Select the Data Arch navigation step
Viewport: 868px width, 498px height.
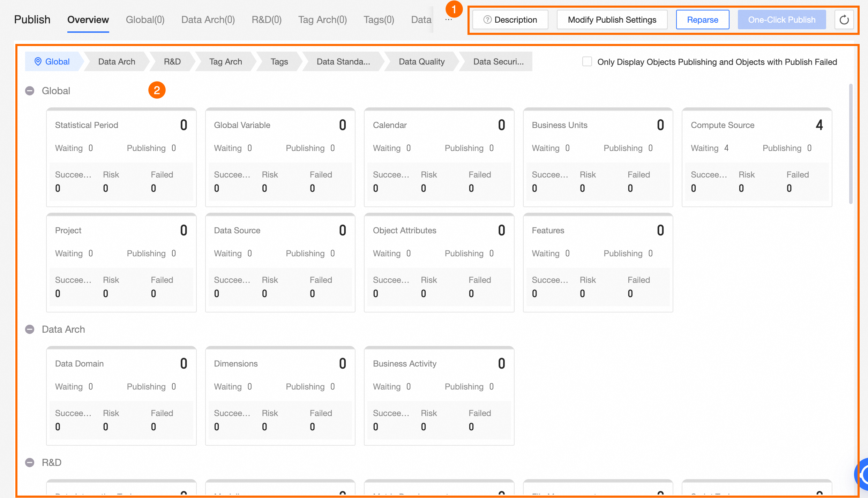pyautogui.click(x=117, y=62)
